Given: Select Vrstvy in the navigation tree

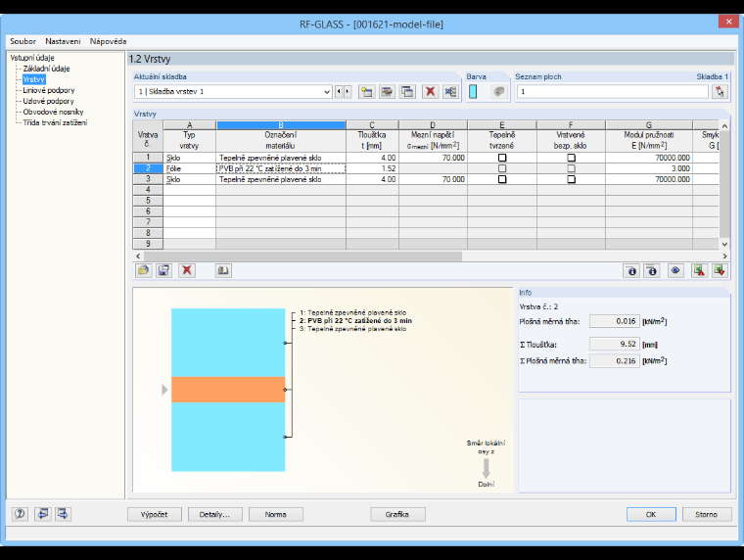Looking at the screenshot, I should click(x=33, y=79).
